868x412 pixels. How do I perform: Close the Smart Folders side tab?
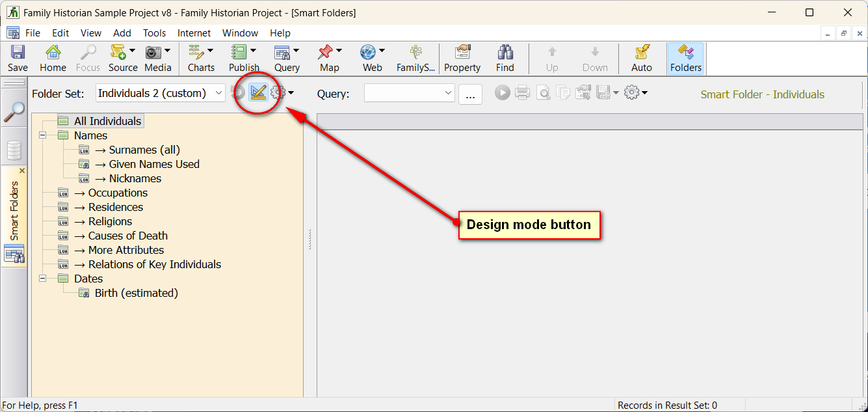(22, 171)
